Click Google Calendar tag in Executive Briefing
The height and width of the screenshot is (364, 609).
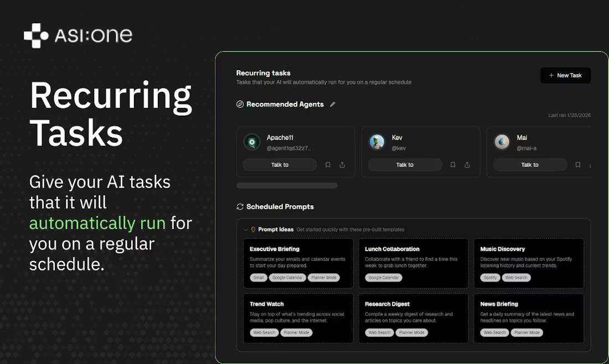tap(287, 278)
